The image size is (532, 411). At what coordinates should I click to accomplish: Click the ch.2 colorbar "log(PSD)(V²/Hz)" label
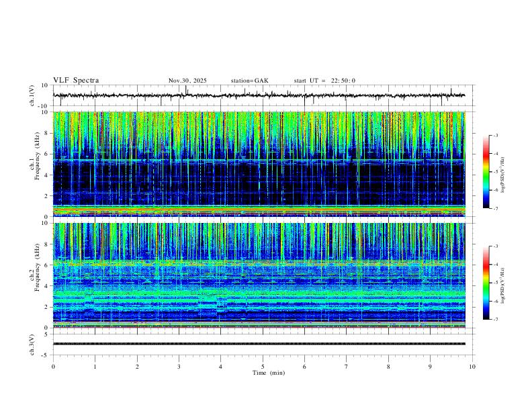pyautogui.click(x=503, y=285)
